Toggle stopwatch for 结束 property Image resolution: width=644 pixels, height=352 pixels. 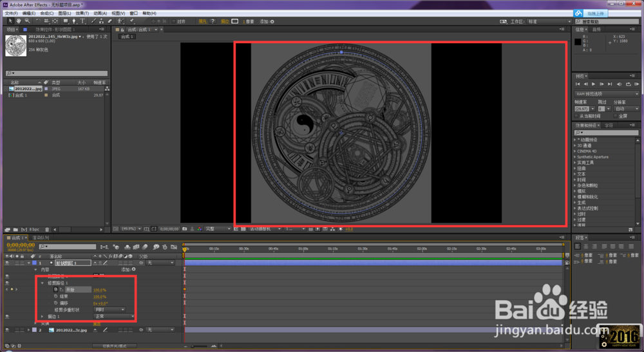point(56,296)
